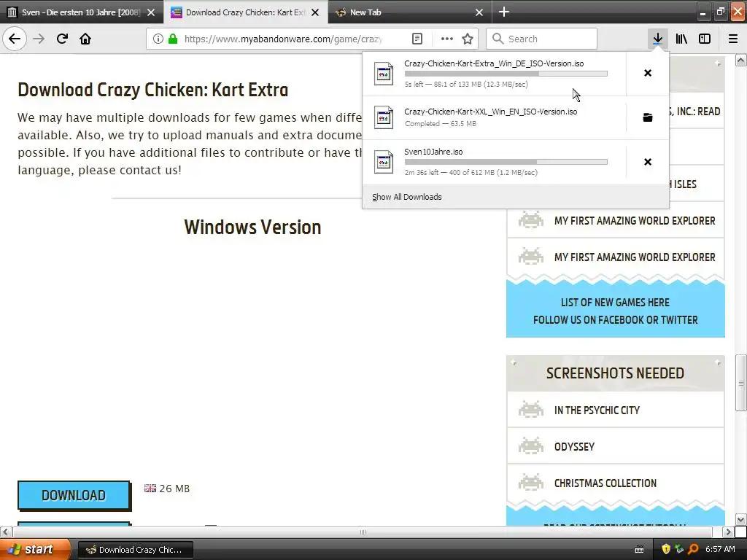The height and width of the screenshot is (560, 747).
Task: Click the green secure padlock icon
Action: [173, 39]
